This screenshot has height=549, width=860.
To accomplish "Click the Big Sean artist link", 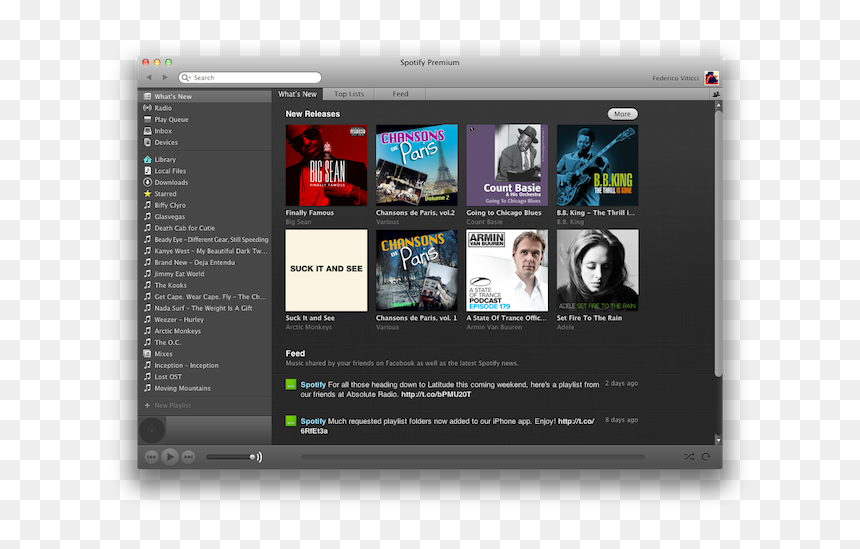I will (x=298, y=222).
